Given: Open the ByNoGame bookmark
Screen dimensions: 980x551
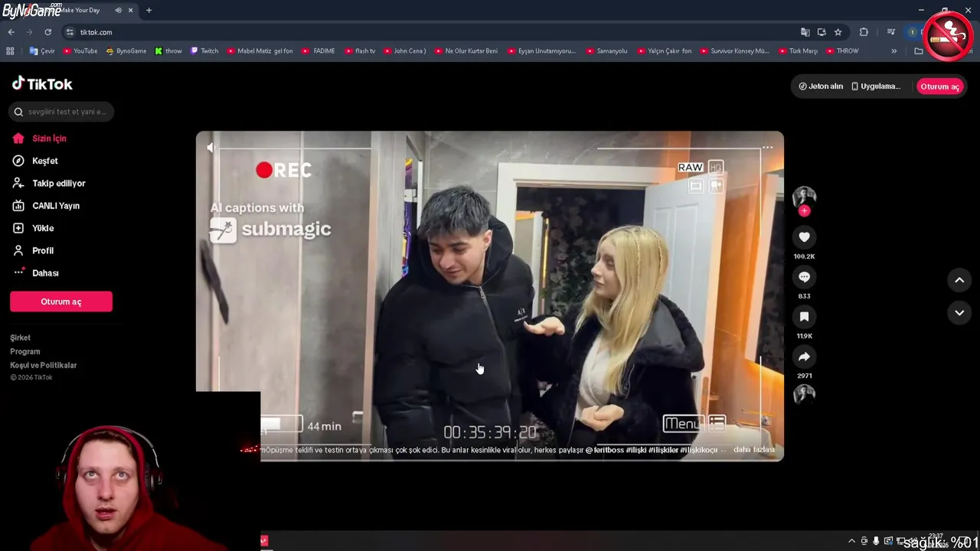Looking at the screenshot, I should [126, 51].
